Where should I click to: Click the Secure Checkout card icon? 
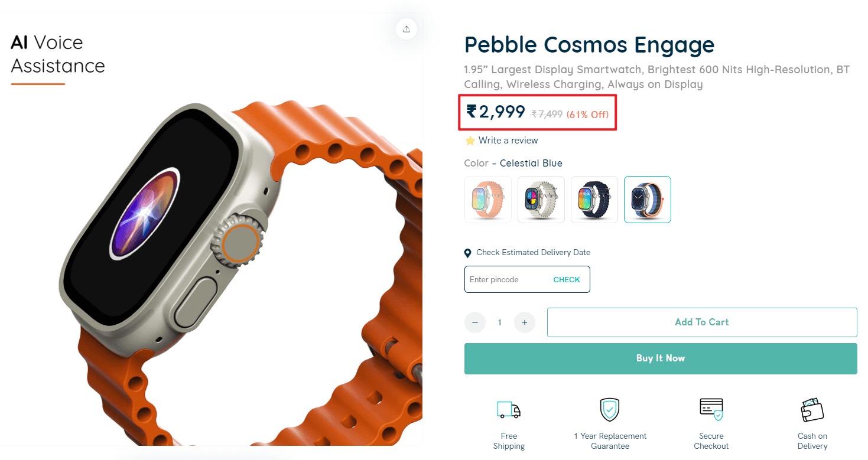coord(711,409)
